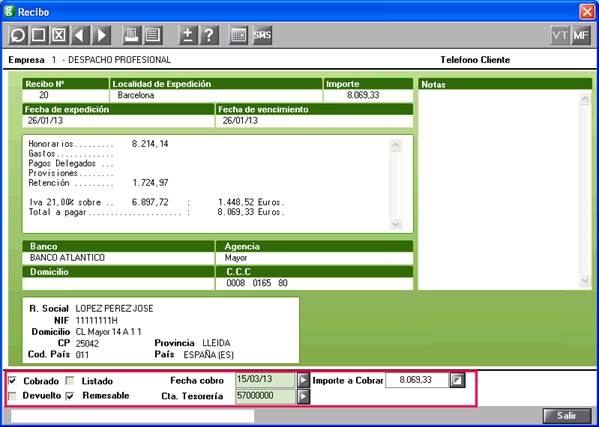Click the Cta. Tesorería field 57000000
This screenshot has width=599, height=427.
coord(265,396)
